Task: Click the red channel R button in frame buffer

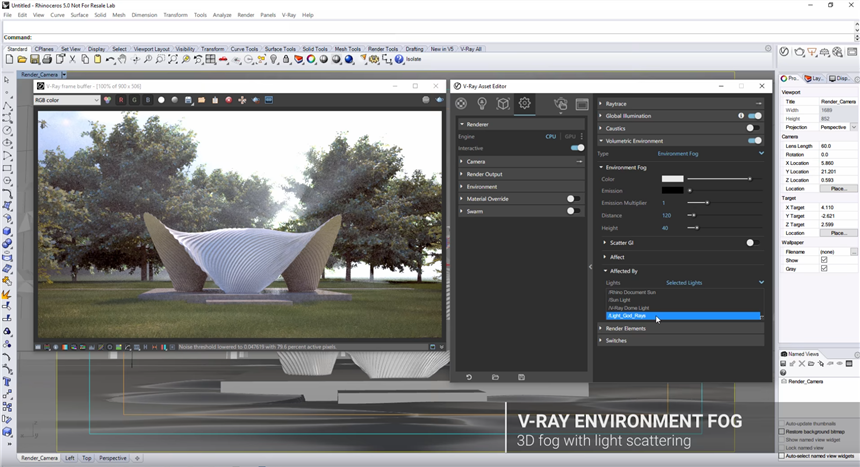Action: click(x=121, y=100)
